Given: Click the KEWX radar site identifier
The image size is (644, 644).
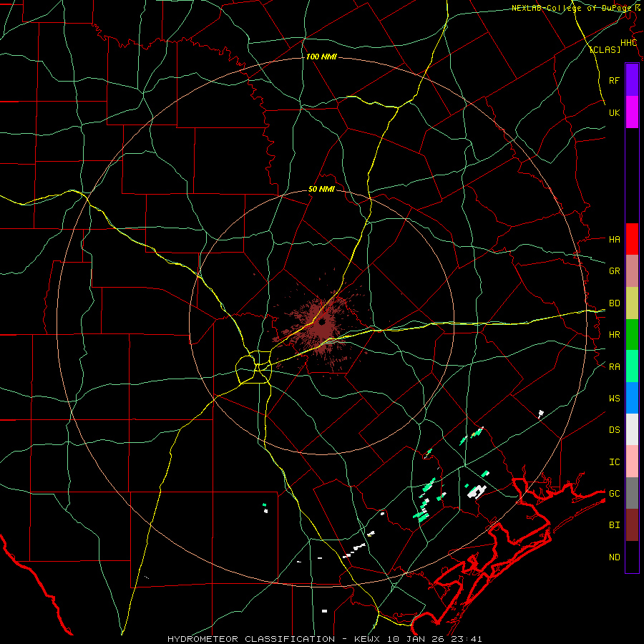Looking at the screenshot, I should click(x=367, y=639).
